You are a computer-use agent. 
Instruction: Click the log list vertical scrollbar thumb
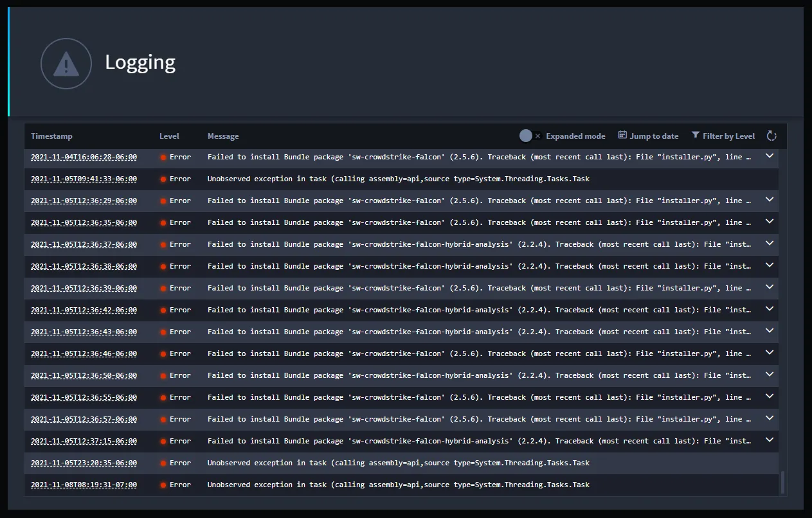pos(782,482)
